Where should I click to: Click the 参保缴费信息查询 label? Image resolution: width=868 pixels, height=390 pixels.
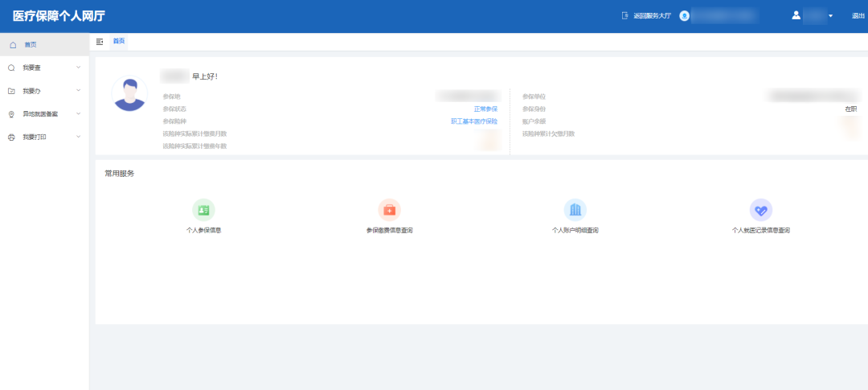point(389,231)
